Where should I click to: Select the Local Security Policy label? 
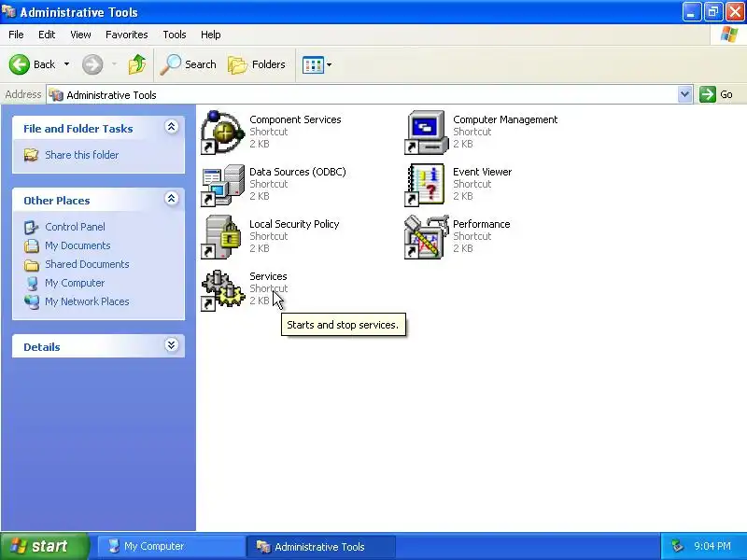[294, 224]
